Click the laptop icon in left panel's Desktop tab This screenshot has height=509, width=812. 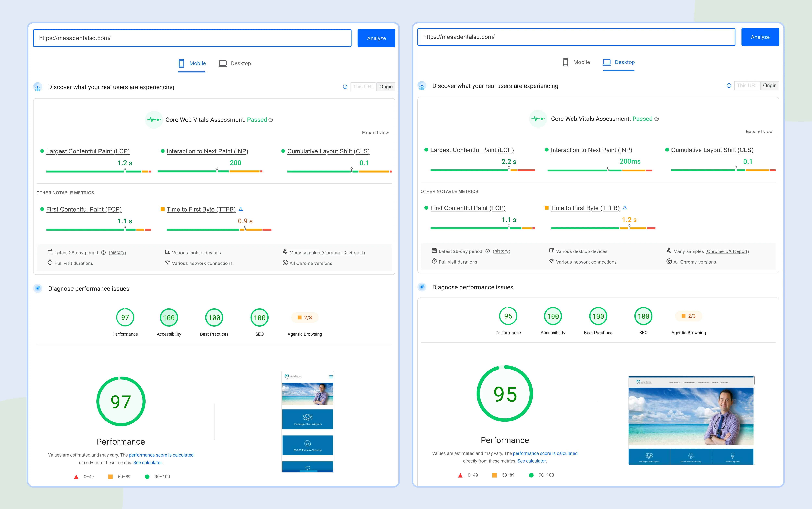tap(223, 63)
